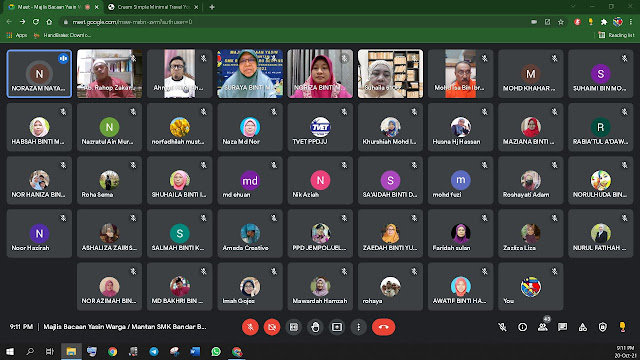Click the Present now screen icon
640x360 pixels.
(x=337, y=327)
